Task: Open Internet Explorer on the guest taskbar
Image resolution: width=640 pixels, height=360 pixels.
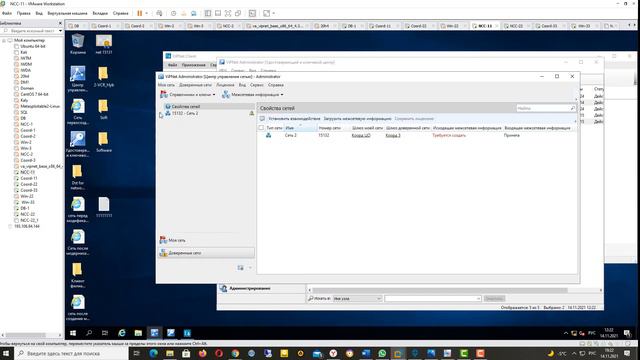Action: (122, 333)
